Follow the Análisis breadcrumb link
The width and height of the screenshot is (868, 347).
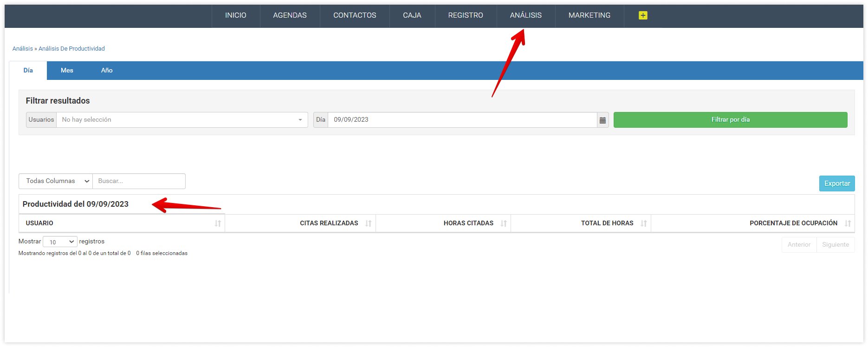[x=22, y=49]
